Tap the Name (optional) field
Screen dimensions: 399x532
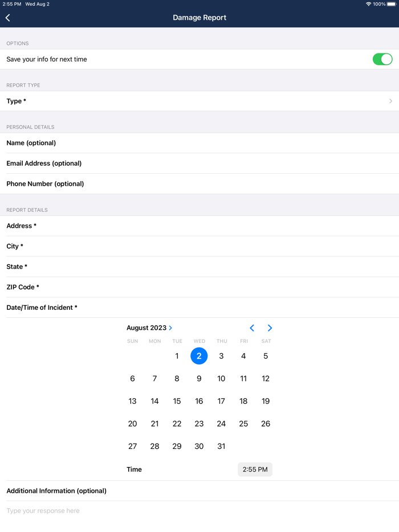[x=199, y=143]
